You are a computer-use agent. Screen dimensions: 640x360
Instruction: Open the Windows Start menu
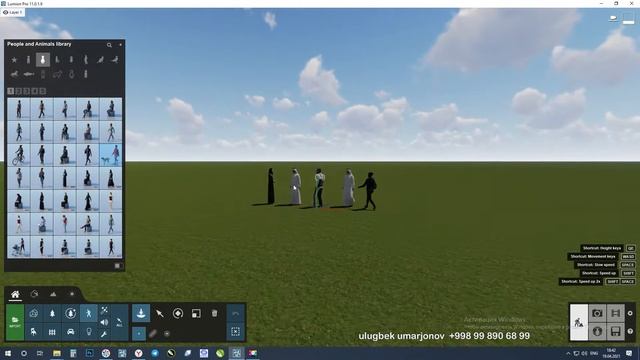click(8, 353)
